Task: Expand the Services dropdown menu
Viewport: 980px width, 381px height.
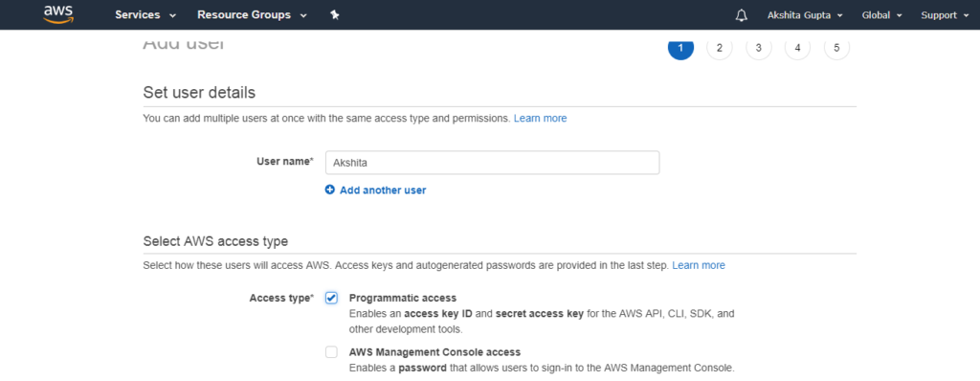Action: pos(145,15)
